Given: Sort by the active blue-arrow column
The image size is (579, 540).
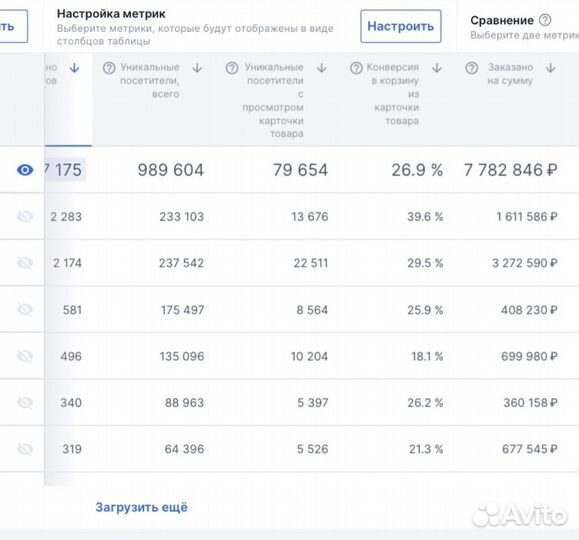Looking at the screenshot, I should pos(74,68).
